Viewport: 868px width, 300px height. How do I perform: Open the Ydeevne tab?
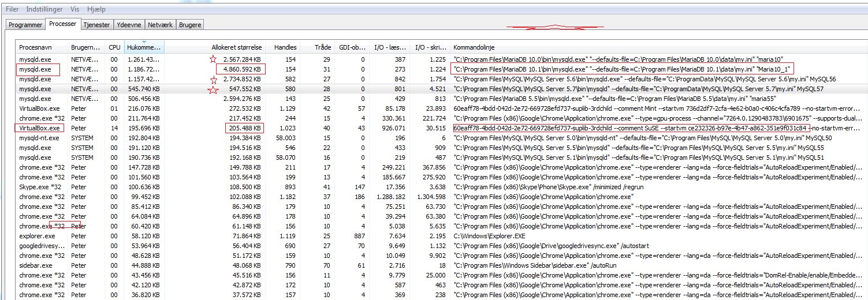point(129,25)
